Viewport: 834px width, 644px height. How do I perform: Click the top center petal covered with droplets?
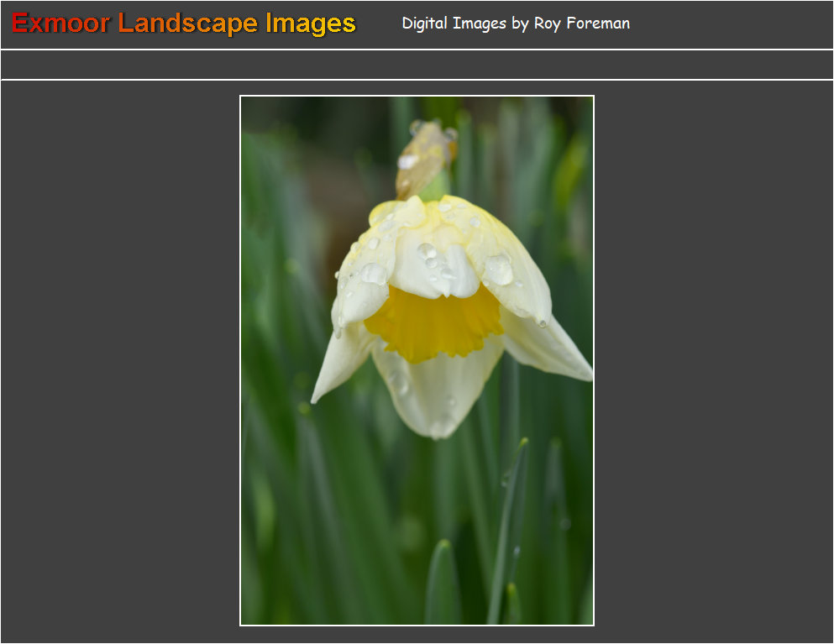(x=433, y=260)
